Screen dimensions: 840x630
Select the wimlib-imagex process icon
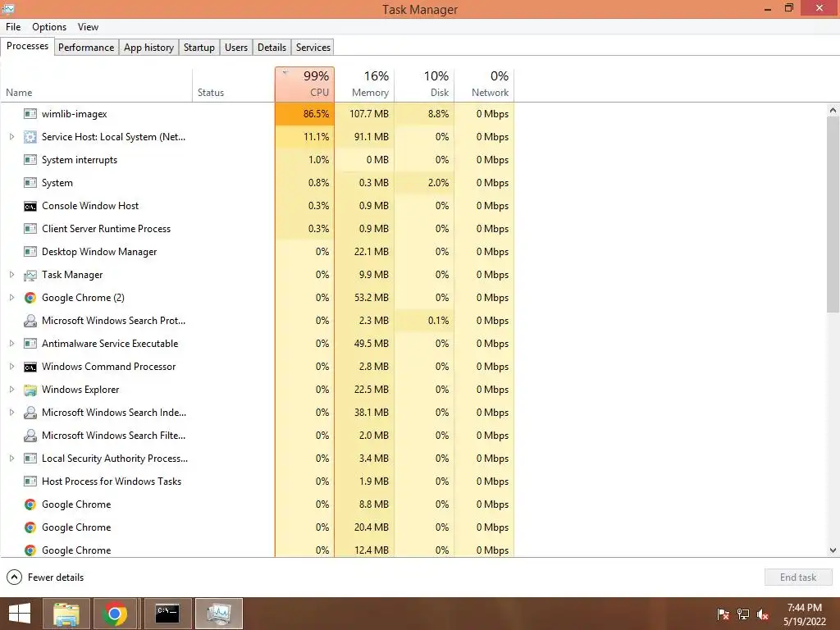click(30, 113)
